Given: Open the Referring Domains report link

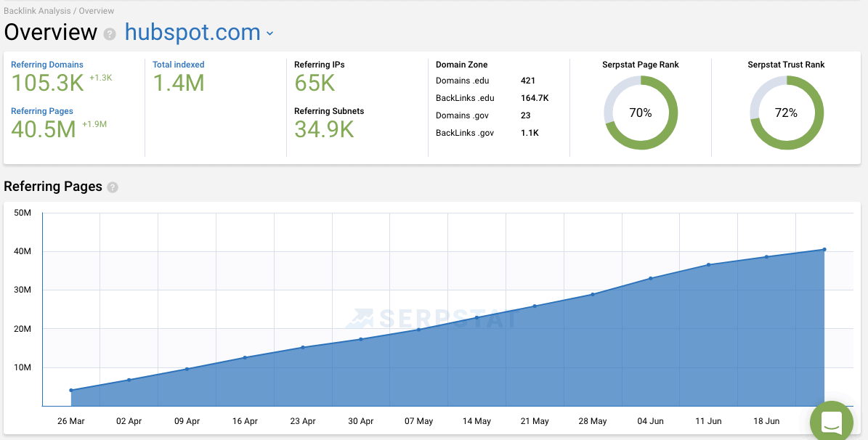Looking at the screenshot, I should 47,65.
